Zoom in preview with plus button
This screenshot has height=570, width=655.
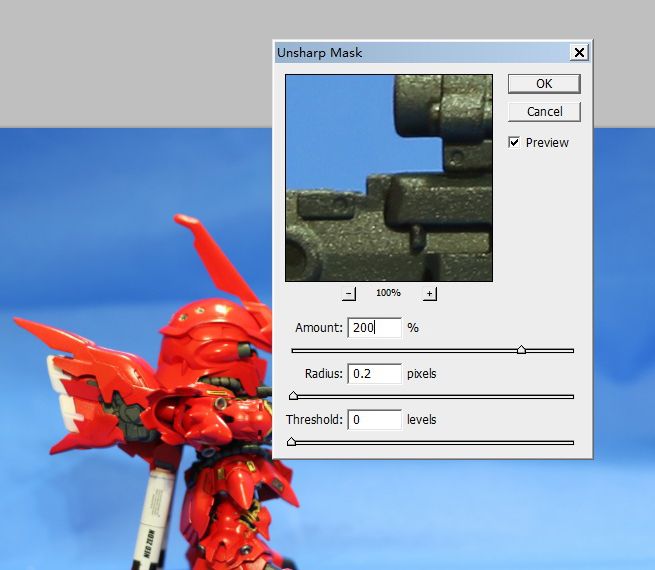tap(429, 294)
